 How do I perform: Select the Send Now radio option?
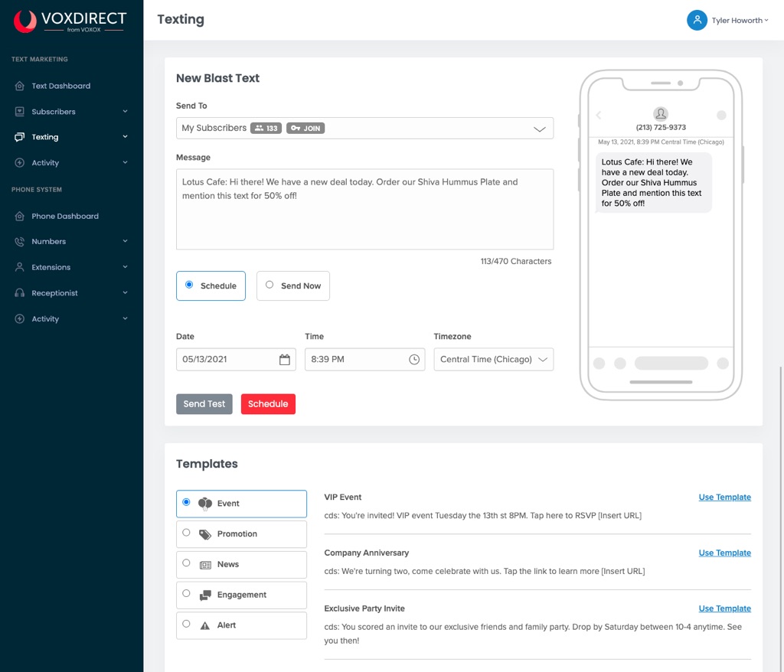click(269, 285)
